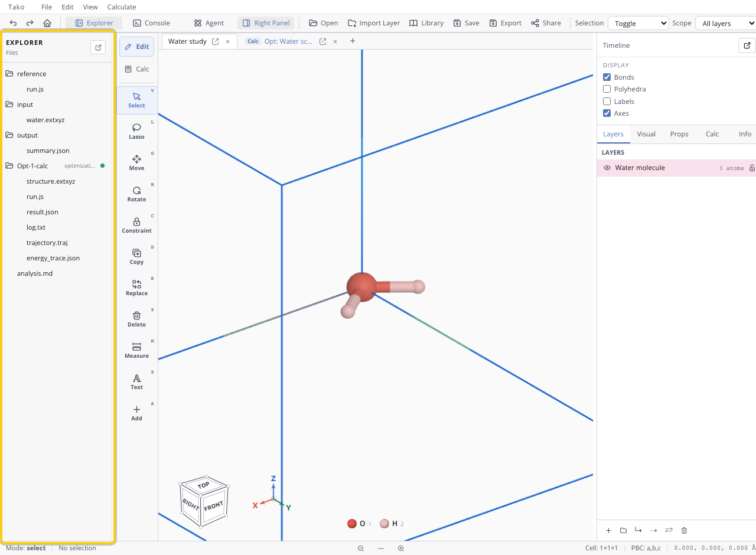The image size is (756, 555).
Task: Create a layer group folder
Action: coord(623,530)
